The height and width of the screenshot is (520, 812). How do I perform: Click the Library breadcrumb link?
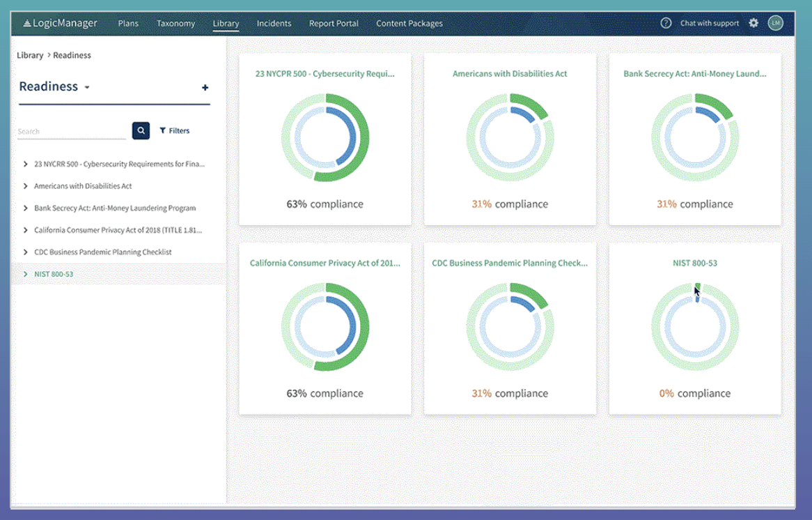30,55
